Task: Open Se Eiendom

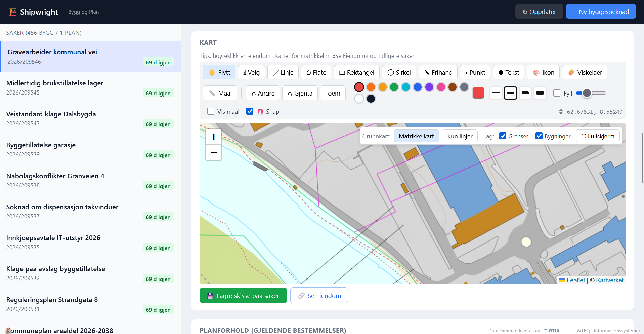Action: coord(319,295)
